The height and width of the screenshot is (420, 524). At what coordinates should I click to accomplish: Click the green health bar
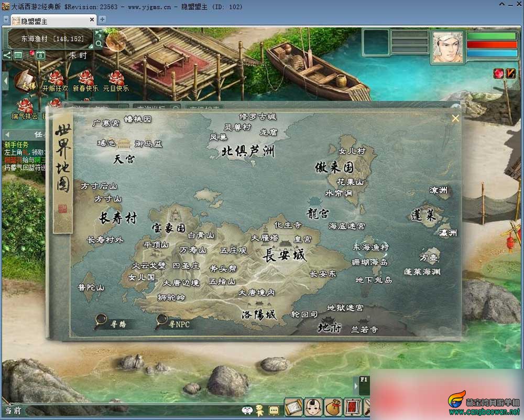point(492,36)
